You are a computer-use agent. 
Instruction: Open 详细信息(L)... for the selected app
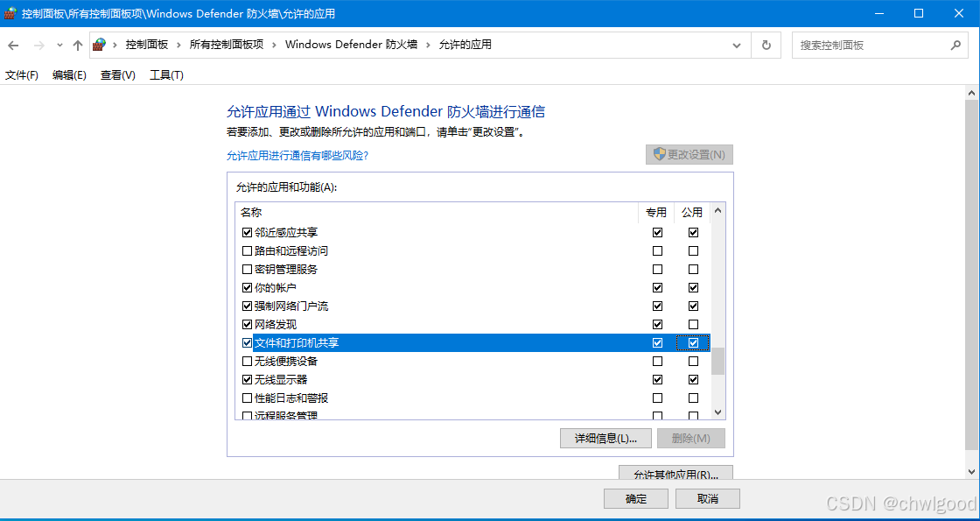coord(605,439)
